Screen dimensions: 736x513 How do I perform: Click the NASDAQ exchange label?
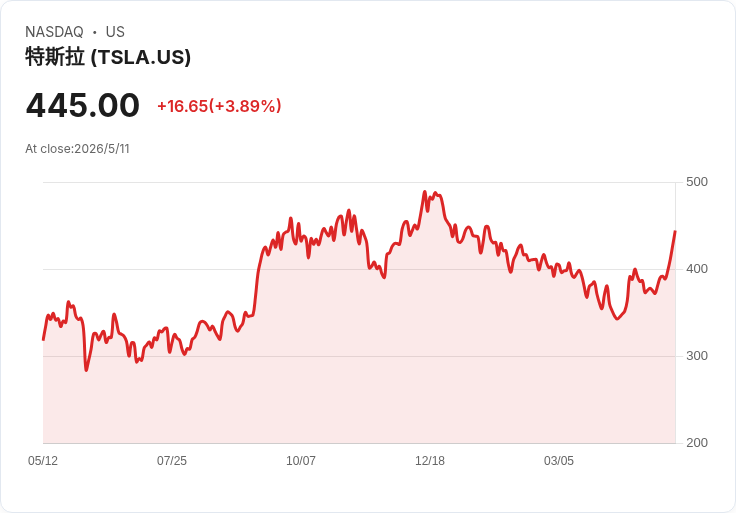point(54,32)
